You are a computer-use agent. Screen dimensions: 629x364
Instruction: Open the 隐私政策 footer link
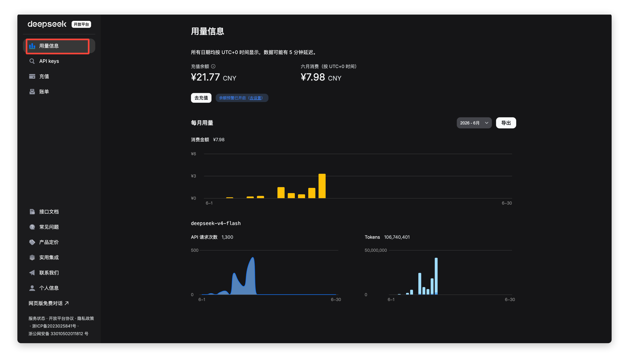click(x=86, y=318)
